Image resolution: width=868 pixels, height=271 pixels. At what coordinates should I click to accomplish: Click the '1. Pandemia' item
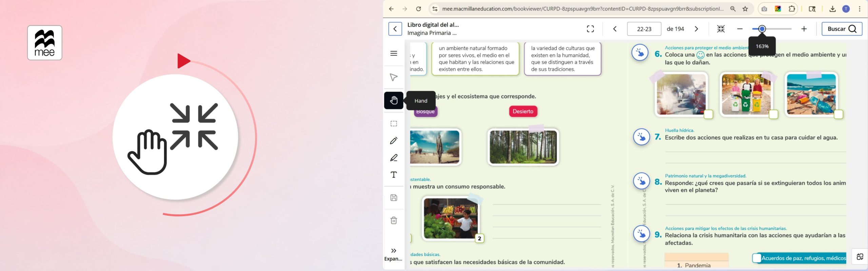[694, 265]
